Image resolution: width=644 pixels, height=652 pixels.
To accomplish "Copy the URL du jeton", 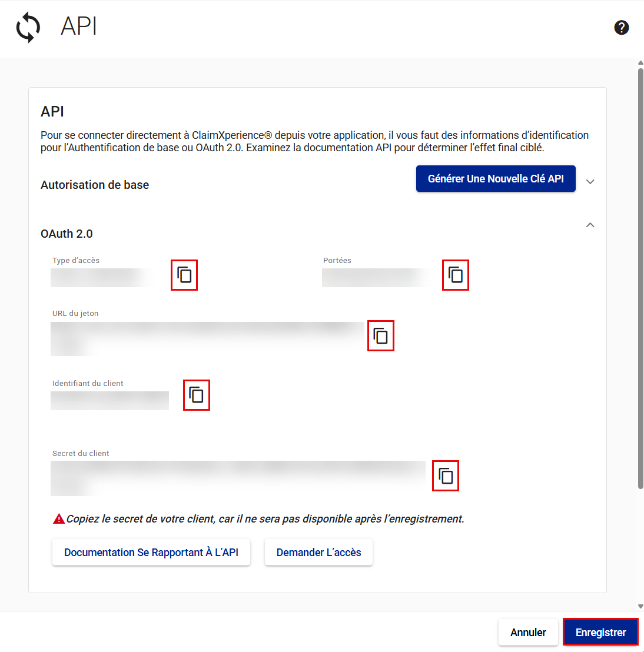I will tap(381, 336).
